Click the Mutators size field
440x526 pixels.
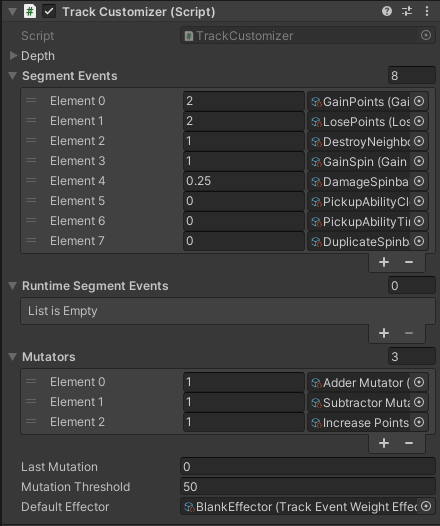pyautogui.click(x=411, y=356)
